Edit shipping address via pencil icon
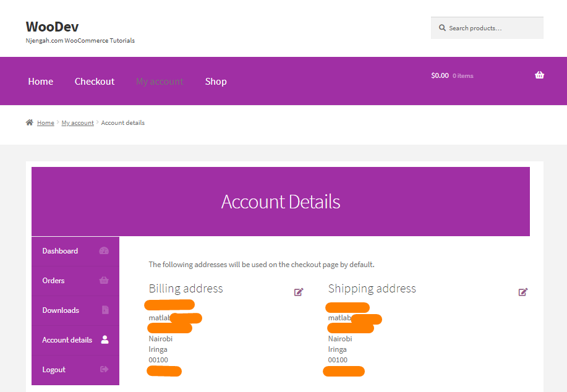The height and width of the screenshot is (392, 567). [x=523, y=292]
